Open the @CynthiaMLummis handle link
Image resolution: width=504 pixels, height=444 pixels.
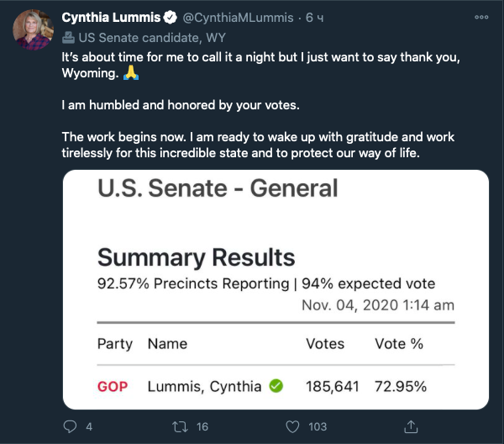pyautogui.click(x=238, y=18)
